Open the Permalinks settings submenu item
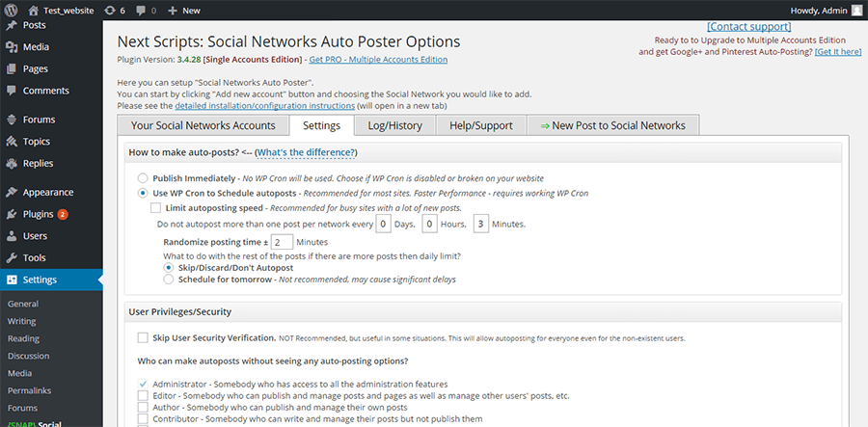This screenshot has width=868, height=427. click(29, 390)
